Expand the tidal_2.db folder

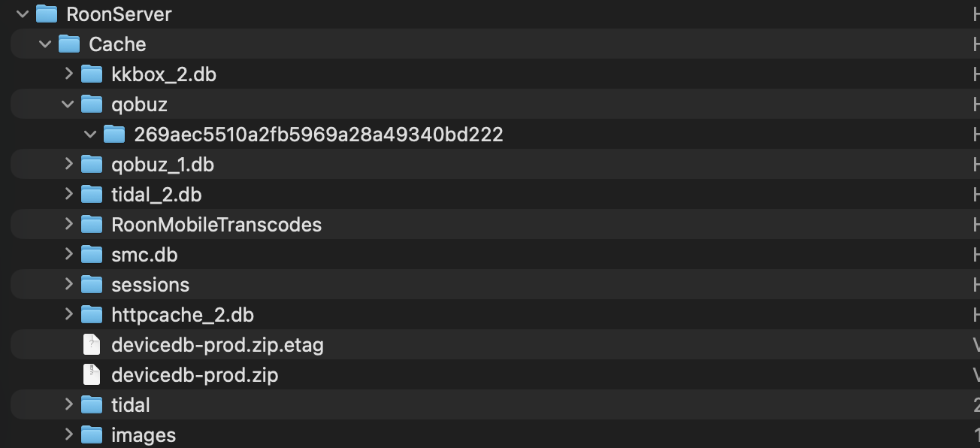(x=68, y=194)
